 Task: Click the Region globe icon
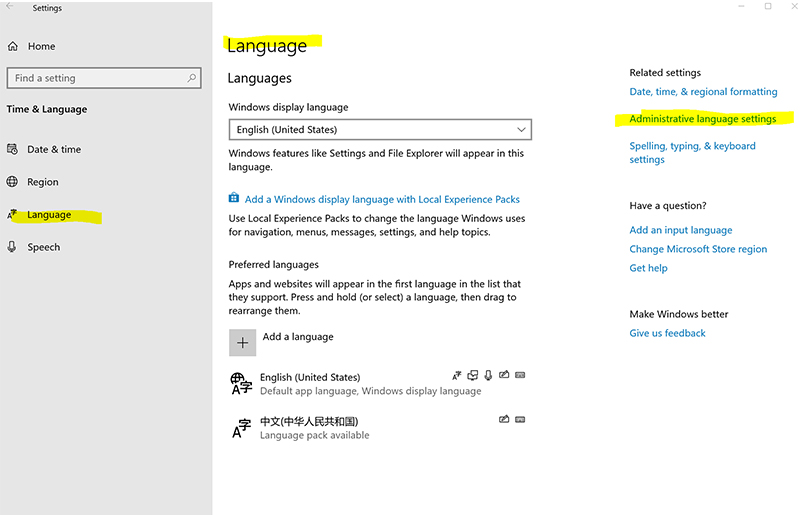click(12, 182)
